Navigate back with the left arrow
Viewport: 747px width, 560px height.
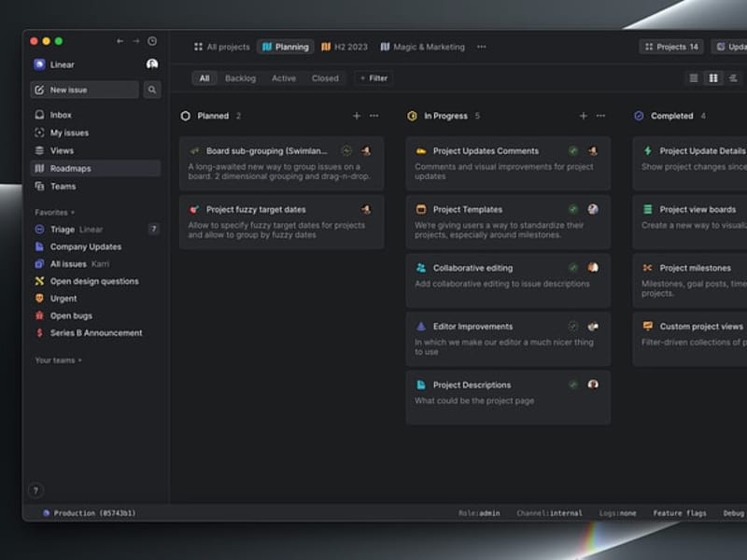click(120, 41)
